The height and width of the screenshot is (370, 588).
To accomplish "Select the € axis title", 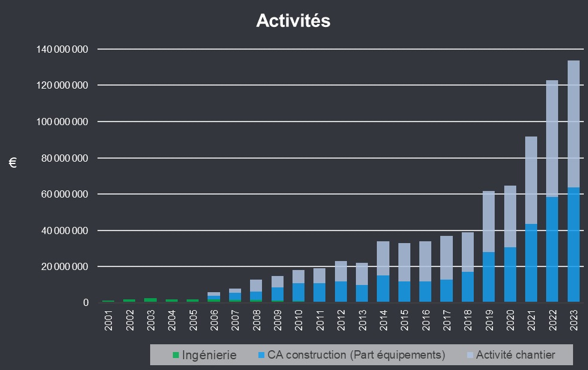I will (x=13, y=163).
